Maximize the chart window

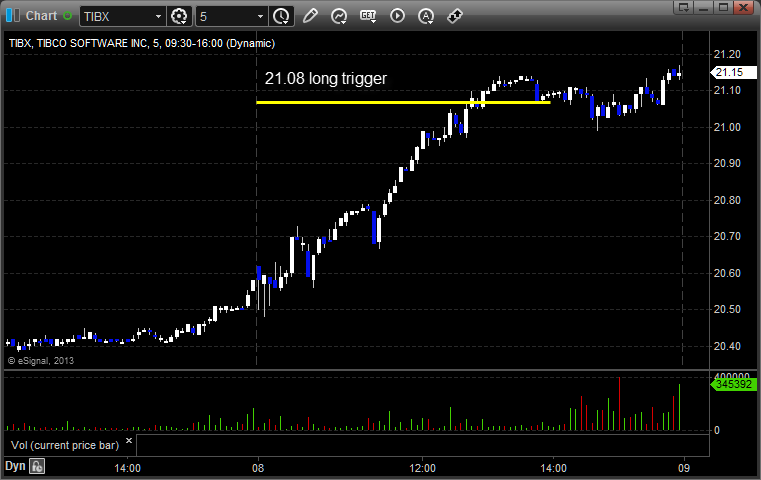click(x=723, y=7)
